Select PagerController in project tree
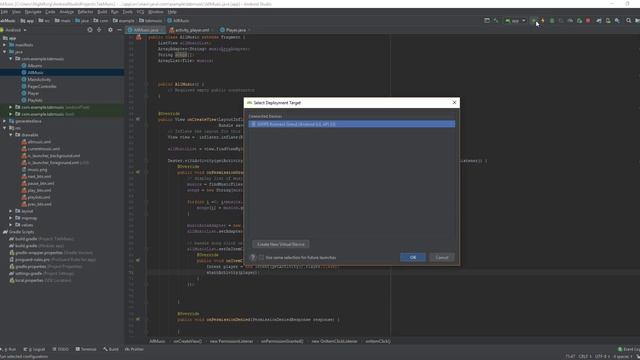The width and height of the screenshot is (640, 360). (42, 87)
